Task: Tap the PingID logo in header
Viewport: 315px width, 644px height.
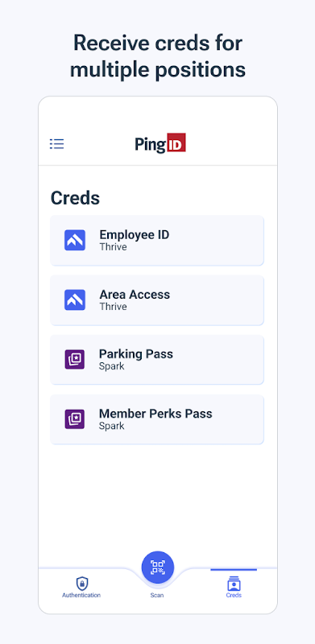Action: pyautogui.click(x=160, y=143)
